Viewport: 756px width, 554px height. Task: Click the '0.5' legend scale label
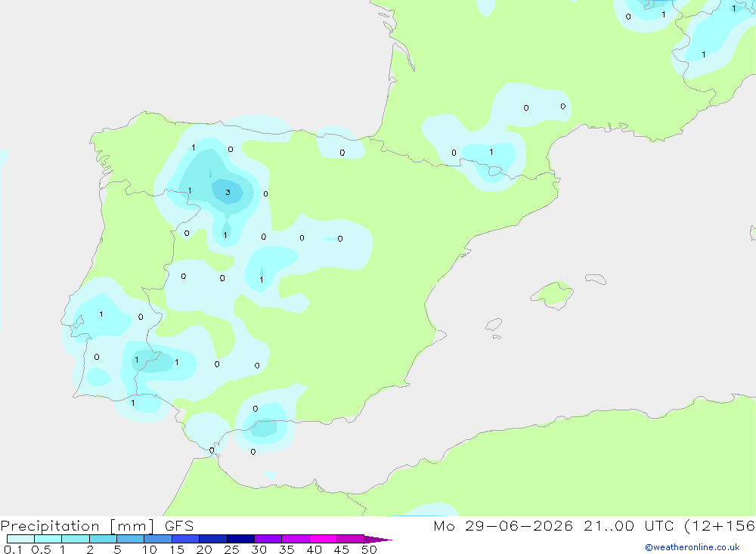point(41,549)
